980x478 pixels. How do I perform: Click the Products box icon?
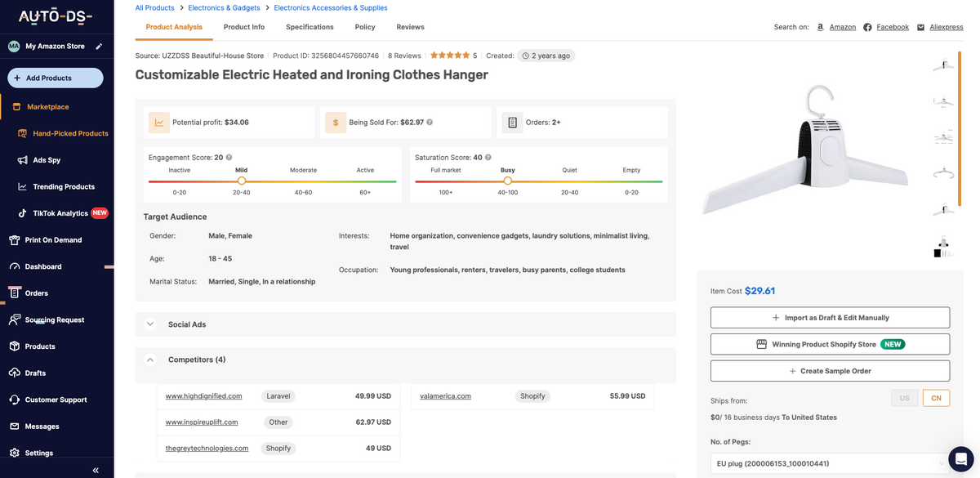pyautogui.click(x=14, y=346)
